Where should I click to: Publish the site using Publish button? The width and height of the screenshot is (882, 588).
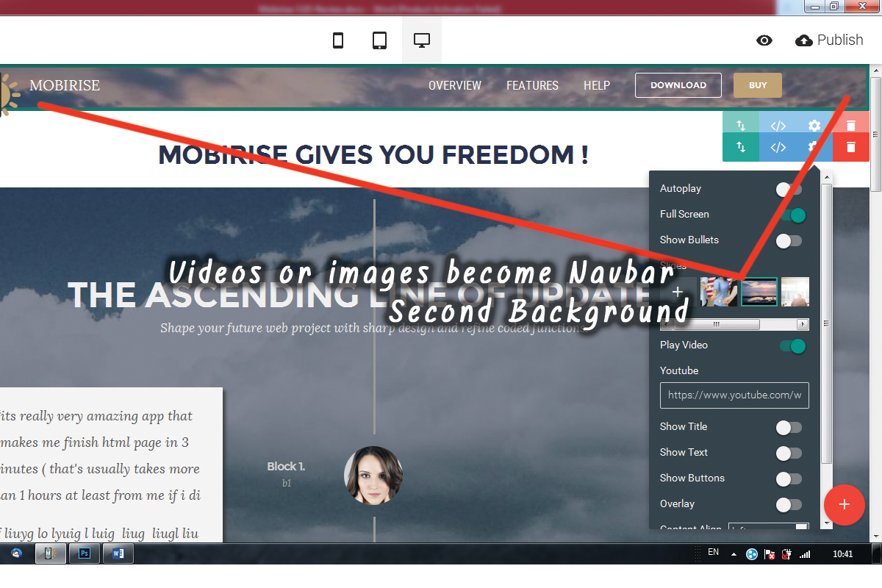tap(829, 40)
